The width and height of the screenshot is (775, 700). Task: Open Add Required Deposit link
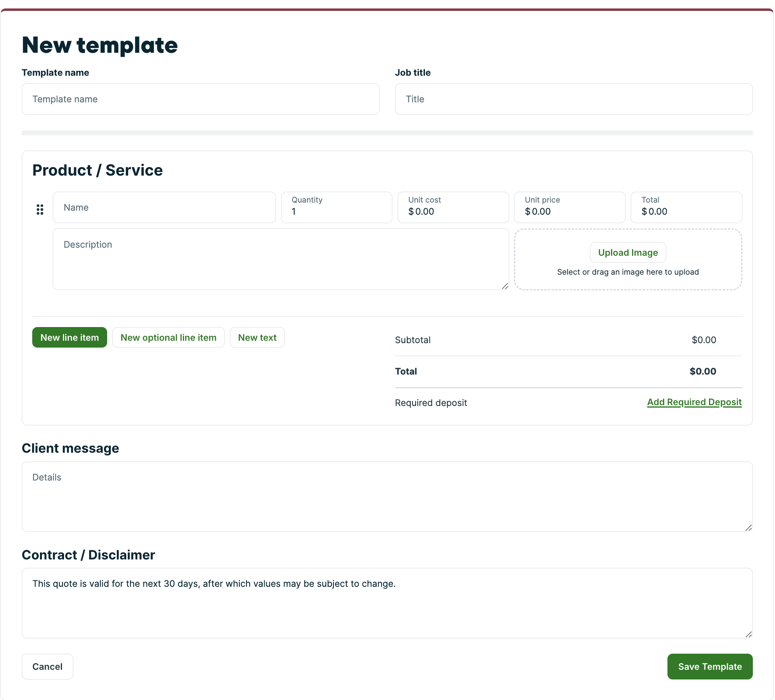point(694,402)
